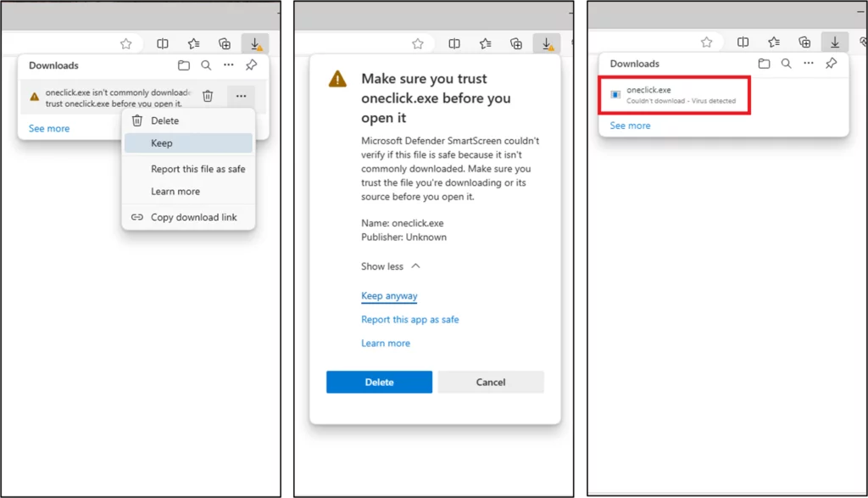Select Report this file as safe

(x=188, y=169)
